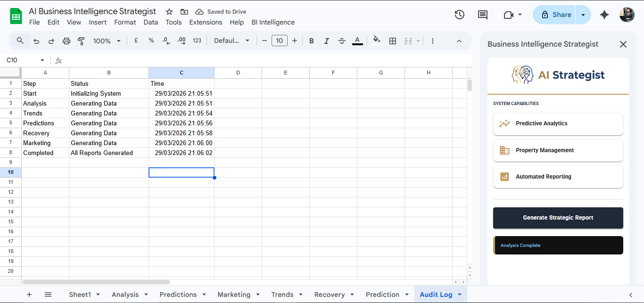
Task: Select the paint format tool
Action: pyautogui.click(x=81, y=41)
